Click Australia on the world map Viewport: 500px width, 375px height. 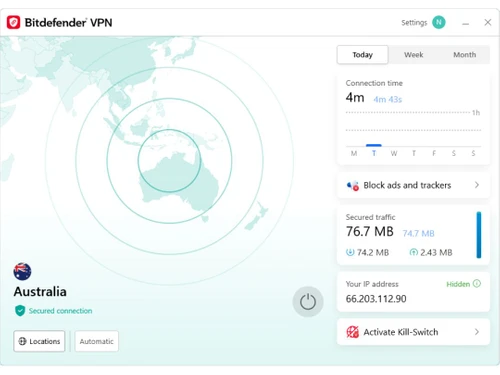[180, 182]
